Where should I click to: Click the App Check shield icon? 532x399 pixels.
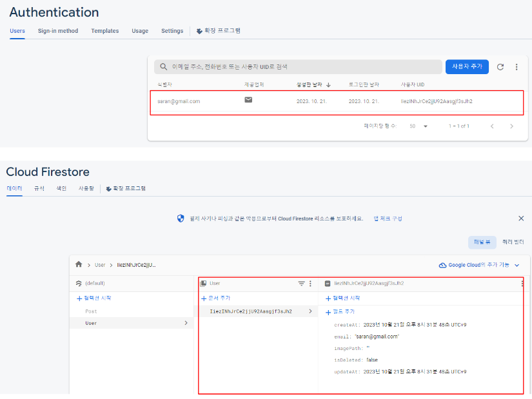click(x=181, y=219)
